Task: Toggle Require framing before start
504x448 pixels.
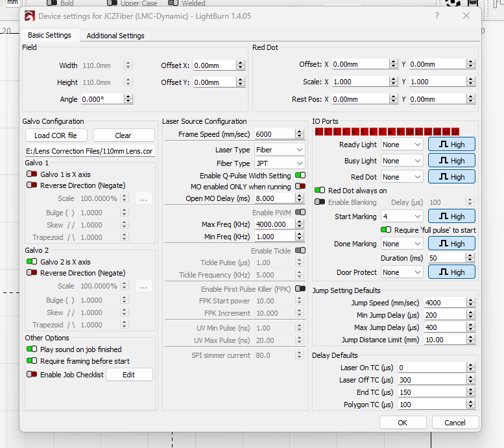Action: [32, 360]
